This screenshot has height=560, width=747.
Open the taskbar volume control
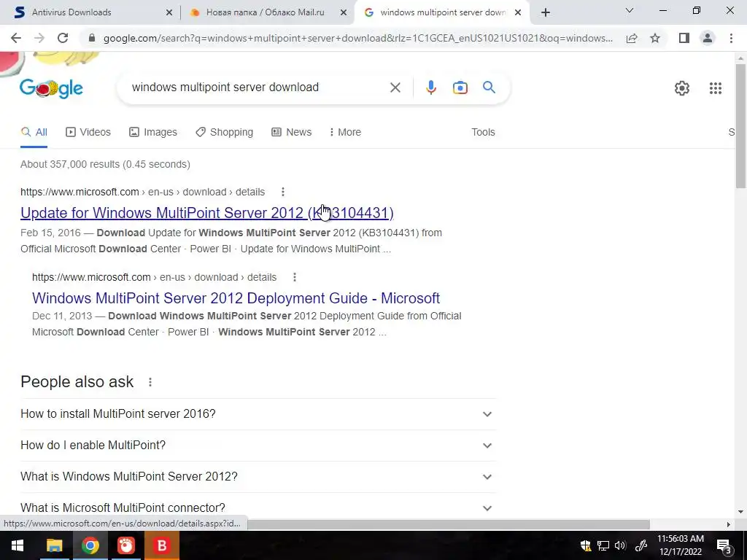620,545
